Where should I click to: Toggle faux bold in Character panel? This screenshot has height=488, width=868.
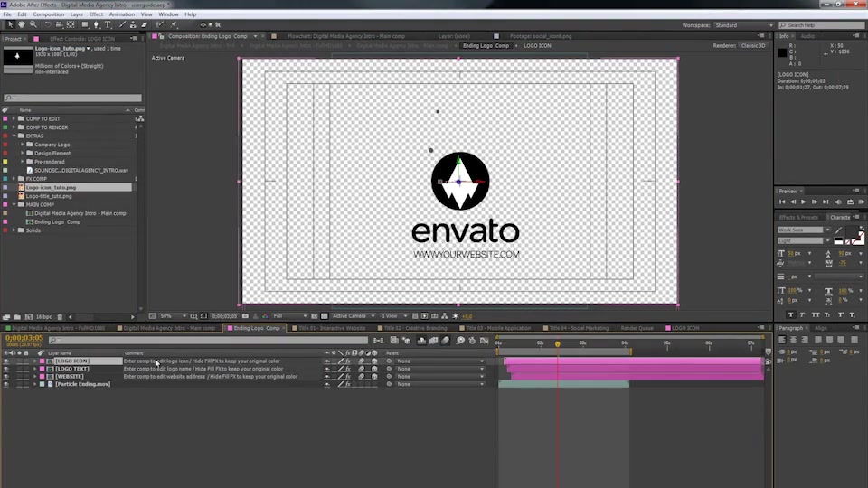tap(790, 314)
